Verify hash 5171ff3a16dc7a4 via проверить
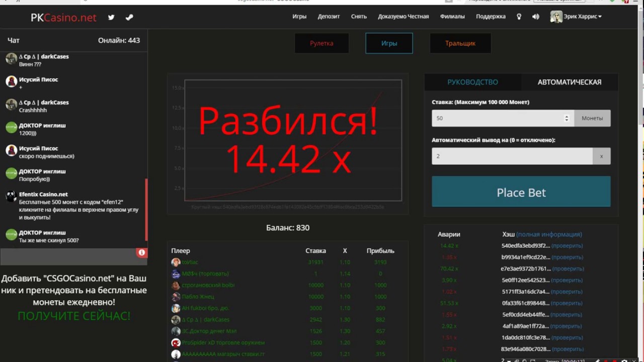 pos(567,292)
